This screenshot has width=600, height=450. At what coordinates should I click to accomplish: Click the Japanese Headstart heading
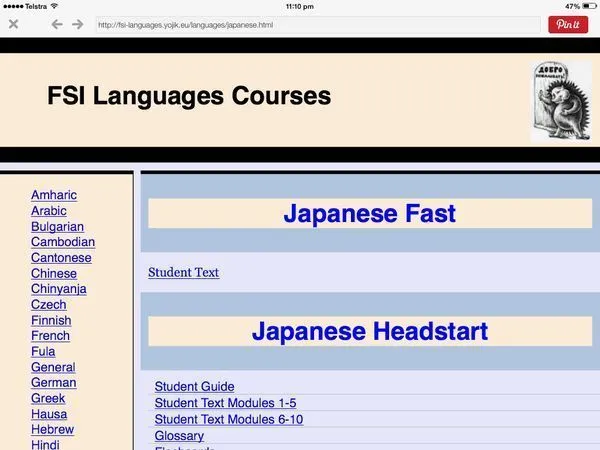coord(370,331)
